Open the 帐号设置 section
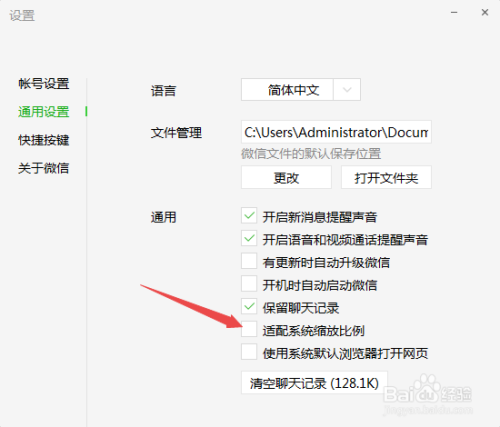The width and height of the screenshot is (500, 427). (44, 84)
